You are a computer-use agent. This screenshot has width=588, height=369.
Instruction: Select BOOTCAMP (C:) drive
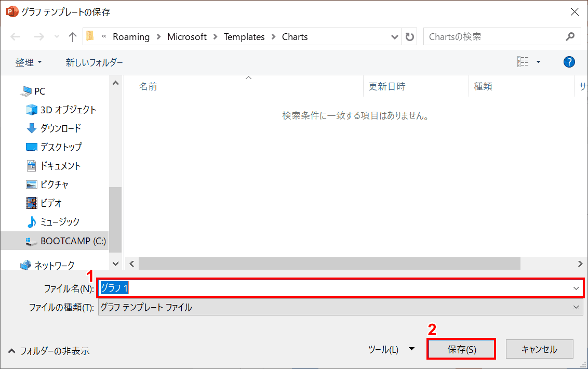pyautogui.click(x=55, y=241)
